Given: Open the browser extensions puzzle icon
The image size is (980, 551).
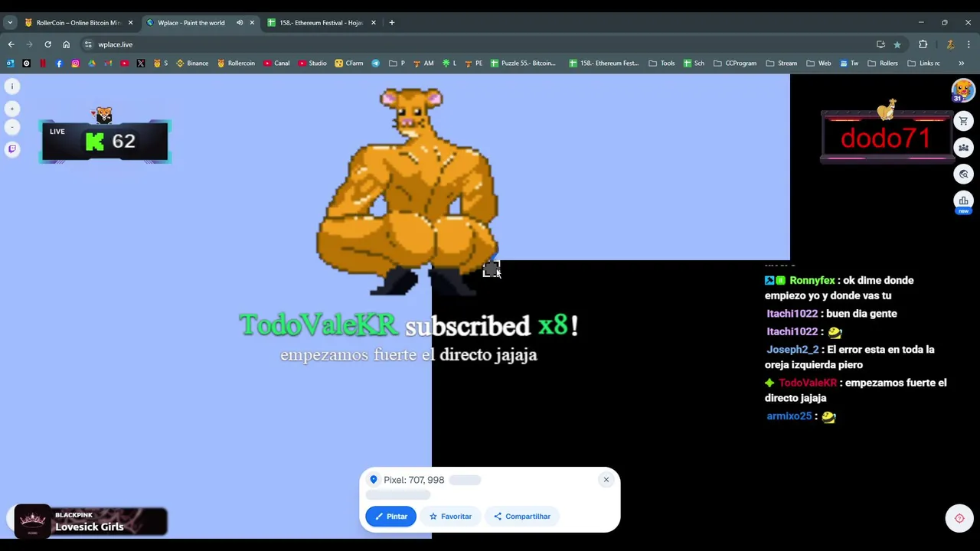Looking at the screenshot, I should pos(923,44).
